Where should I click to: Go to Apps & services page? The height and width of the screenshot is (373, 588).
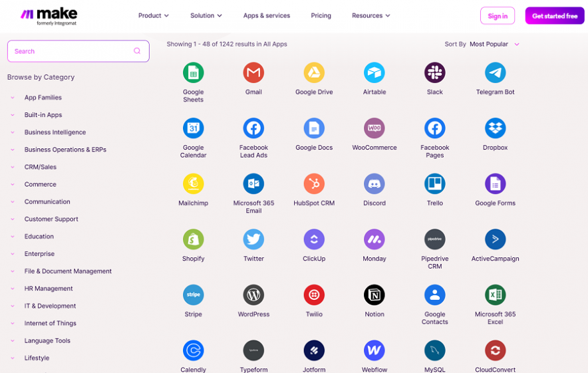point(267,15)
